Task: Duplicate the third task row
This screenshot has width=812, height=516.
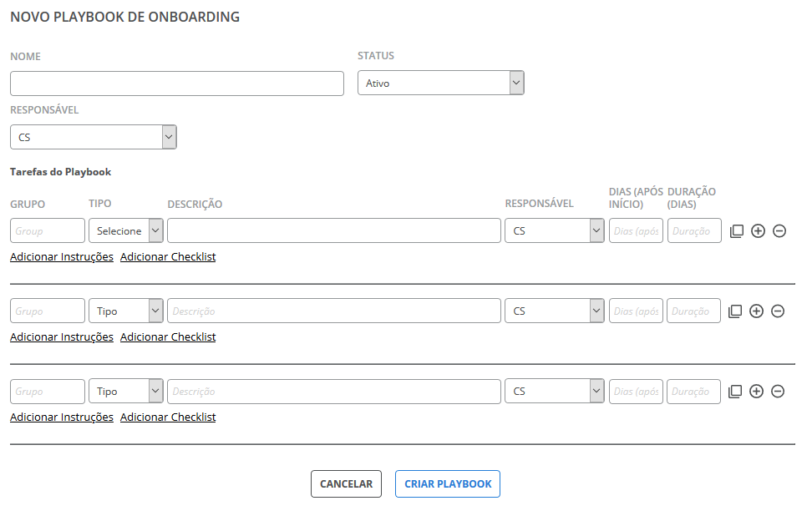Action: click(x=735, y=392)
